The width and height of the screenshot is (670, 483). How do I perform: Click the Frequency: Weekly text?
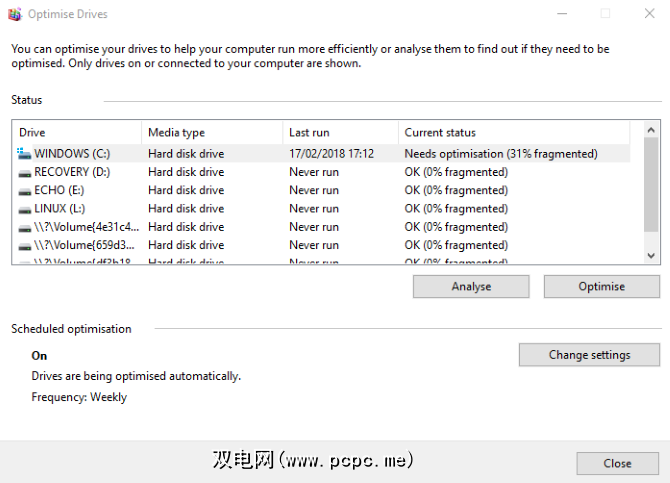(79, 397)
